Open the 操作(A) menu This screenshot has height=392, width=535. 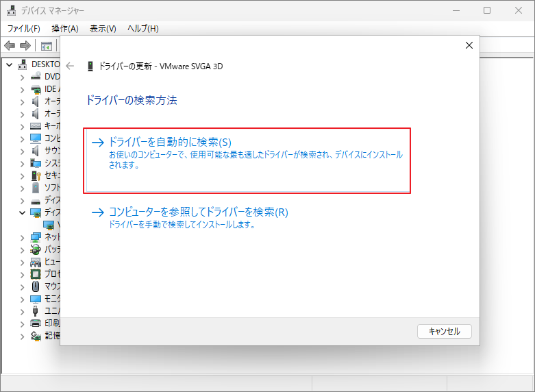(65, 29)
